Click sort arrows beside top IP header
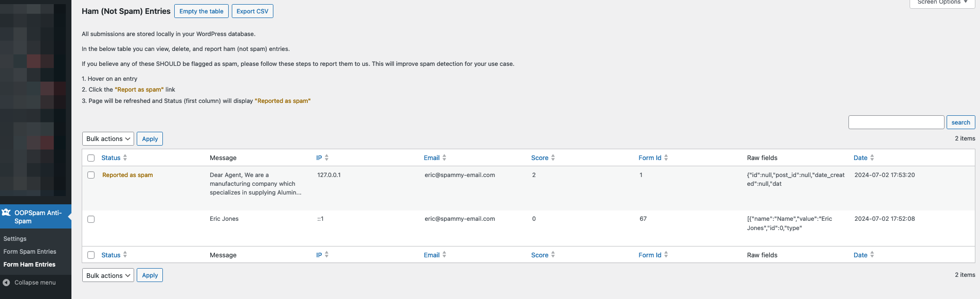Viewport: 980px width, 299px height. coord(326,158)
